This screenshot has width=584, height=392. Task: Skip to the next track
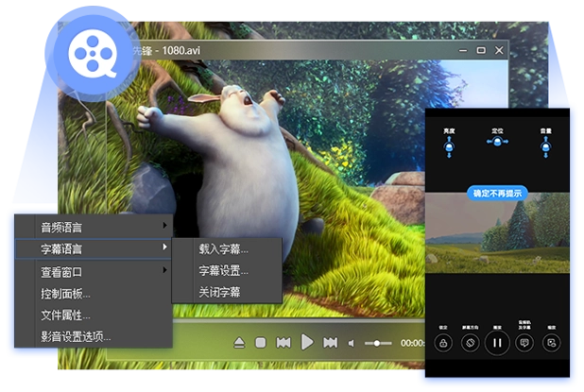pyautogui.click(x=330, y=342)
